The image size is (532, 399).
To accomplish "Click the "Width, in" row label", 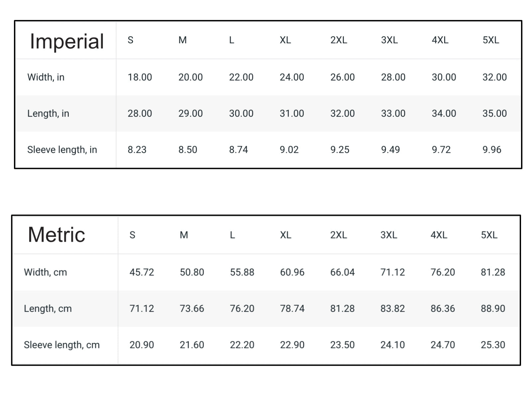I will tap(46, 77).
